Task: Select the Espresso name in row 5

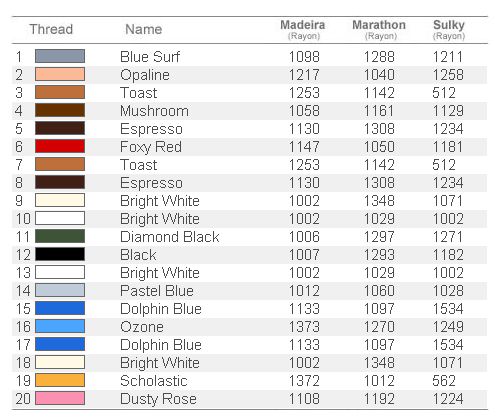Action: [151, 129]
